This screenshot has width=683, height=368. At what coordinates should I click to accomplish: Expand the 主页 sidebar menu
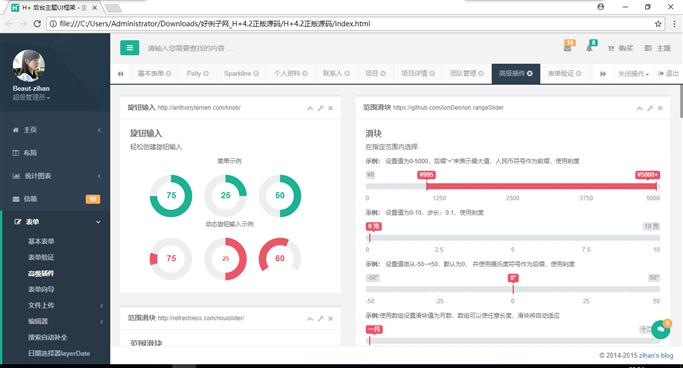(55, 130)
